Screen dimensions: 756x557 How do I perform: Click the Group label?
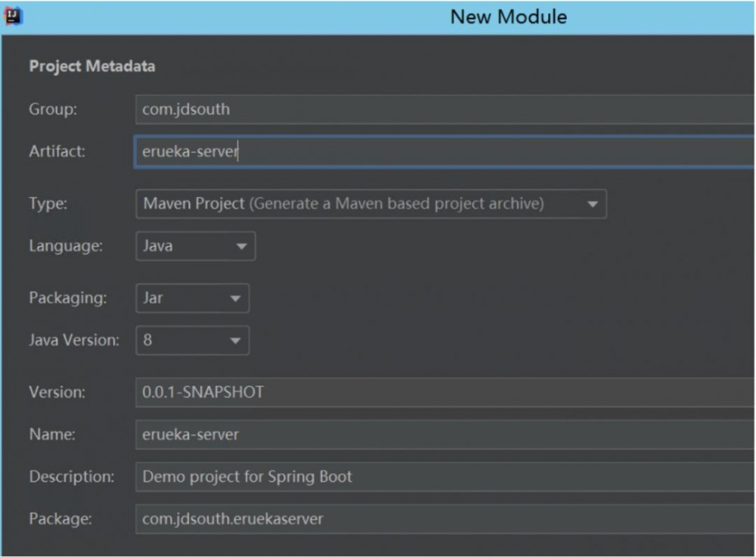53,110
